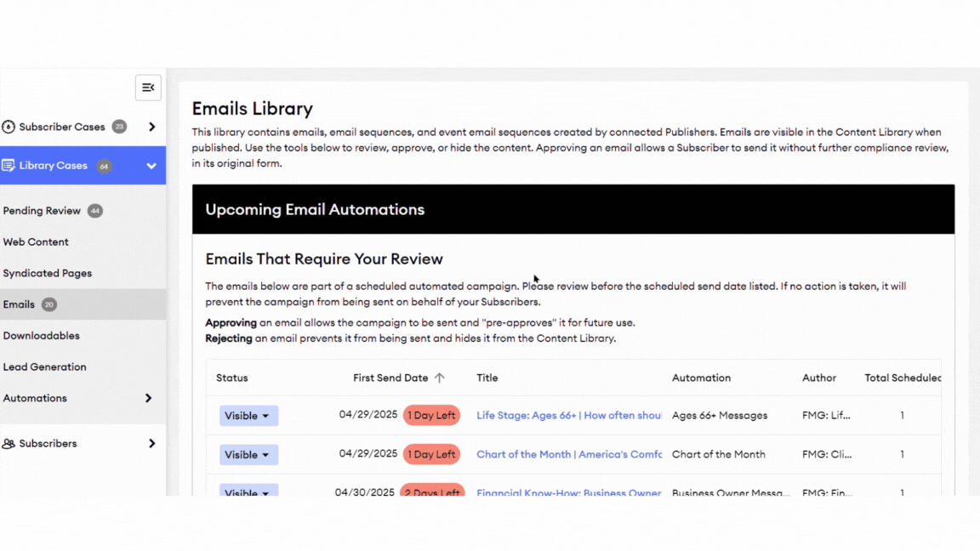Click the Pending Review count badge

point(95,211)
